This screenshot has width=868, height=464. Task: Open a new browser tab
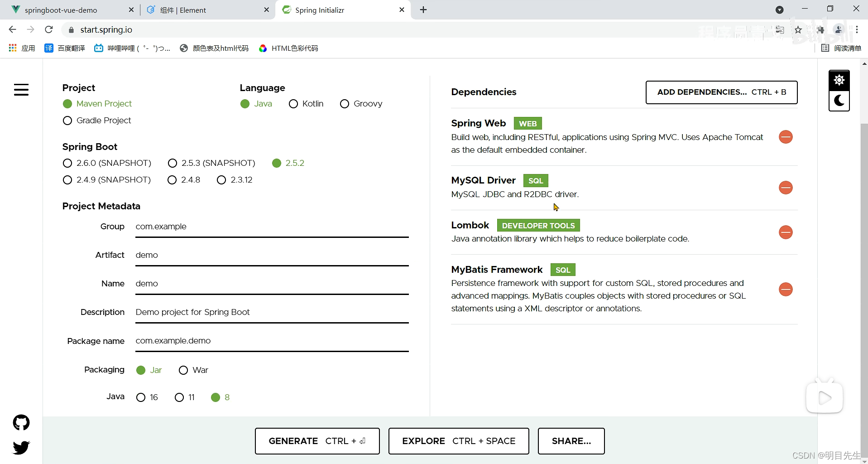coord(423,10)
